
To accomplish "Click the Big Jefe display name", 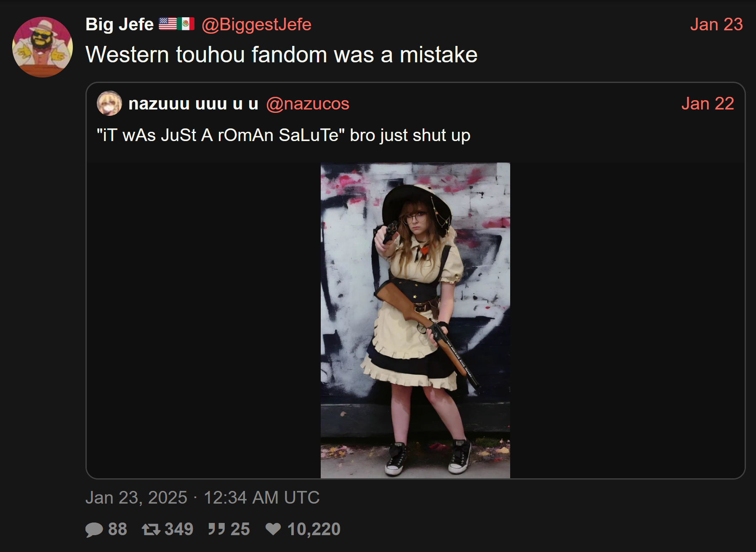I will (x=120, y=24).
